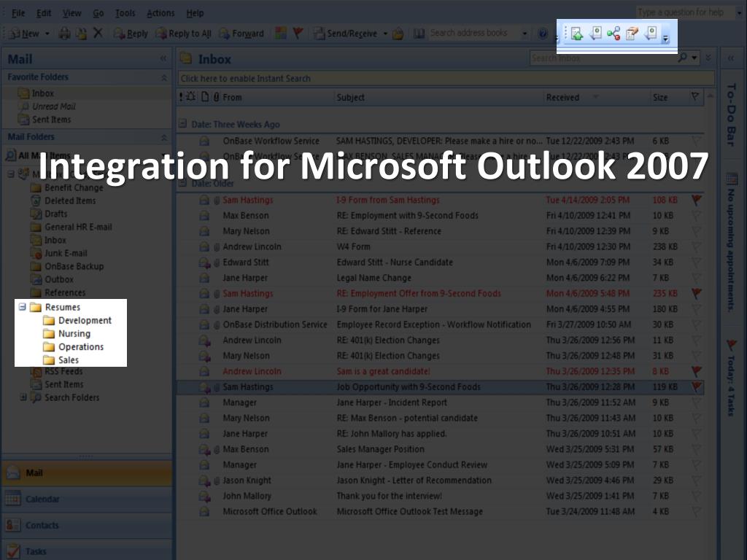Open the Address Book icon
Screen dimensions: 747x560
pyautogui.click(x=419, y=34)
